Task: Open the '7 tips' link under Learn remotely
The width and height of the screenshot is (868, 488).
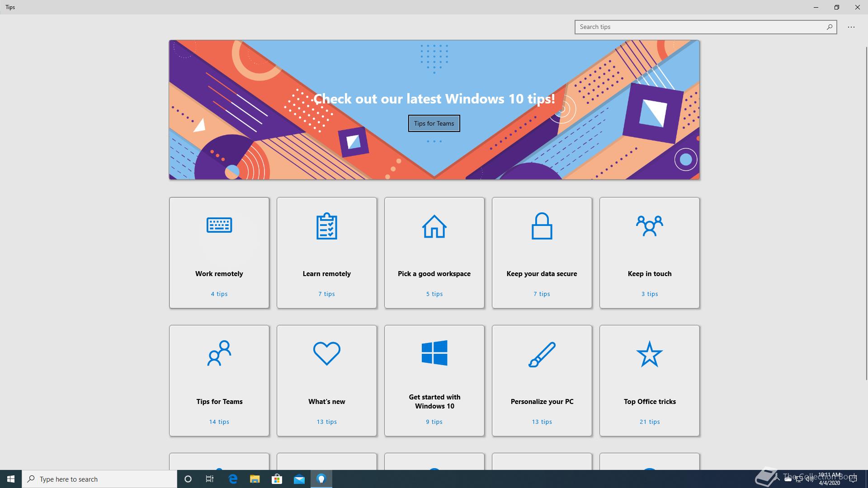Action: point(326,294)
